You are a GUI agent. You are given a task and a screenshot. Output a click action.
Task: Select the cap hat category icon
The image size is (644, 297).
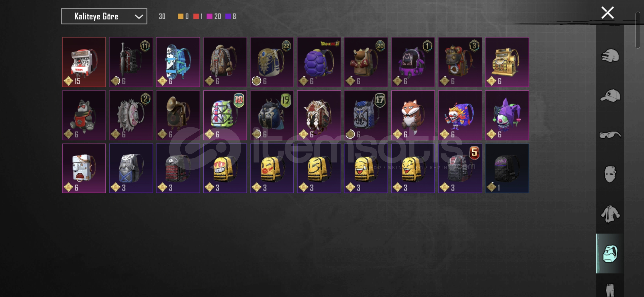[x=610, y=95]
